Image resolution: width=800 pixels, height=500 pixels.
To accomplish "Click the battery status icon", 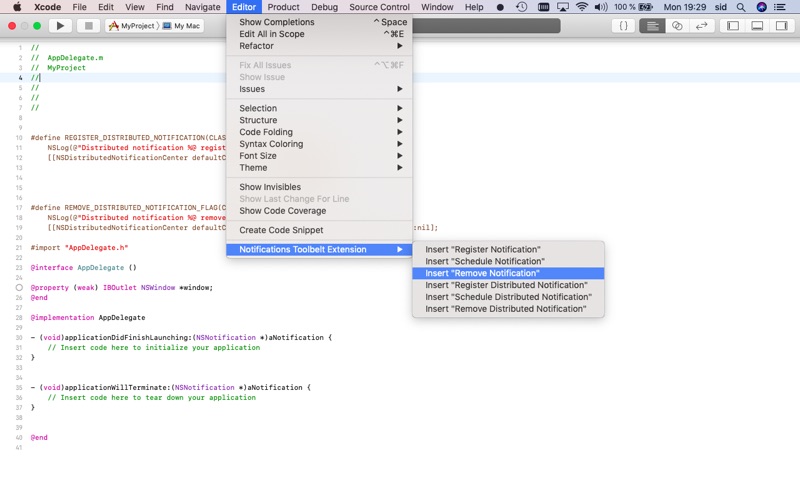I will click(645, 7).
